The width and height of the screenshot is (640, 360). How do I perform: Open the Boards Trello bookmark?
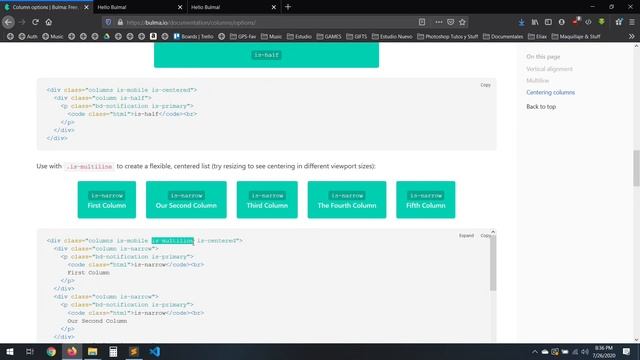(193, 36)
